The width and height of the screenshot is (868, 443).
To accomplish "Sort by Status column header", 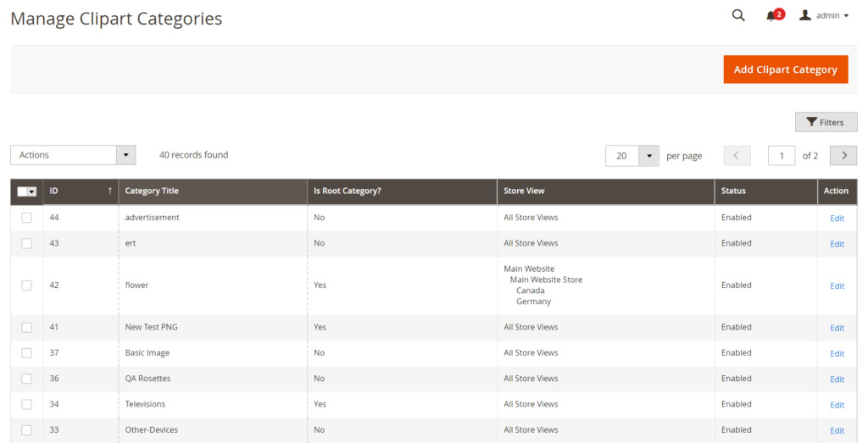I will pyautogui.click(x=734, y=191).
